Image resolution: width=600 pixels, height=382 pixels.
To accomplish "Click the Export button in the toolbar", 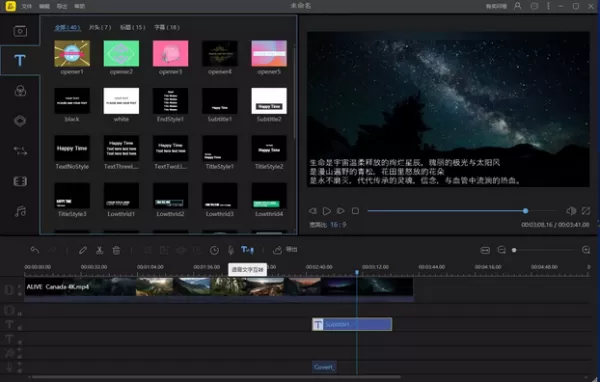I will (285, 250).
